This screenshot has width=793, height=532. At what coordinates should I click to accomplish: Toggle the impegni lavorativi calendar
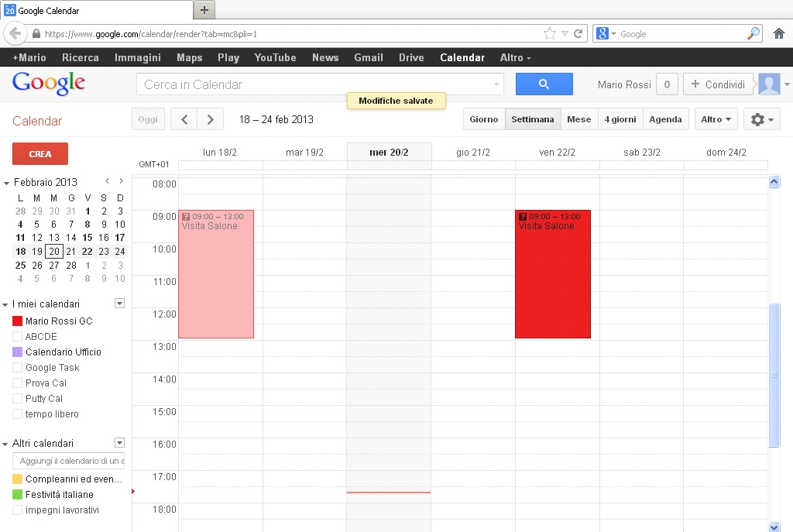(x=17, y=510)
